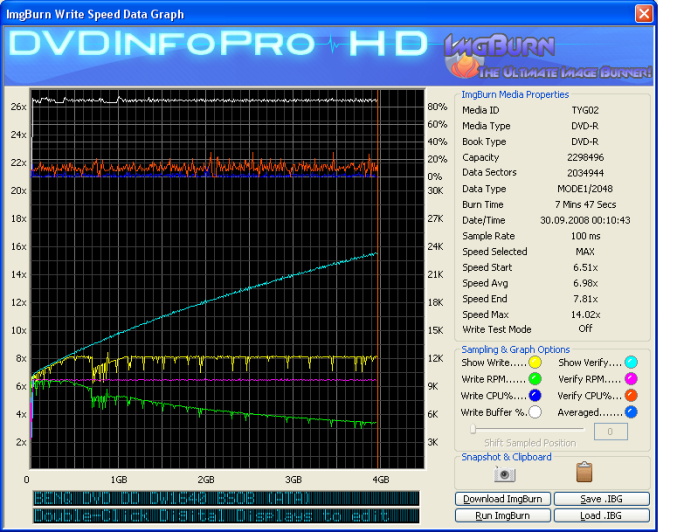The image size is (699, 532).
Task: Toggle the yellow Show Write indicator
Action: [535, 362]
